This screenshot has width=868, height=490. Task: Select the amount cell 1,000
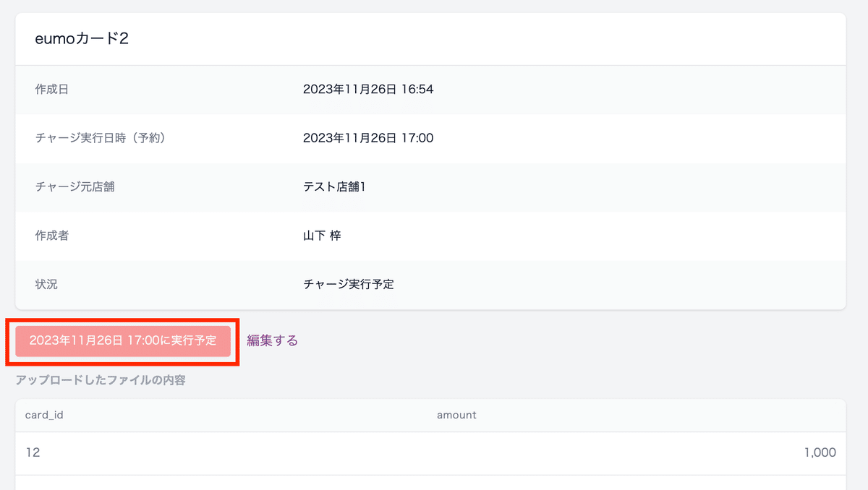[820, 452]
